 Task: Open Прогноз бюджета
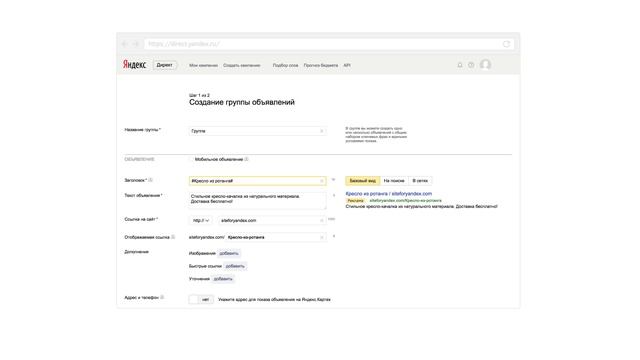(x=321, y=65)
